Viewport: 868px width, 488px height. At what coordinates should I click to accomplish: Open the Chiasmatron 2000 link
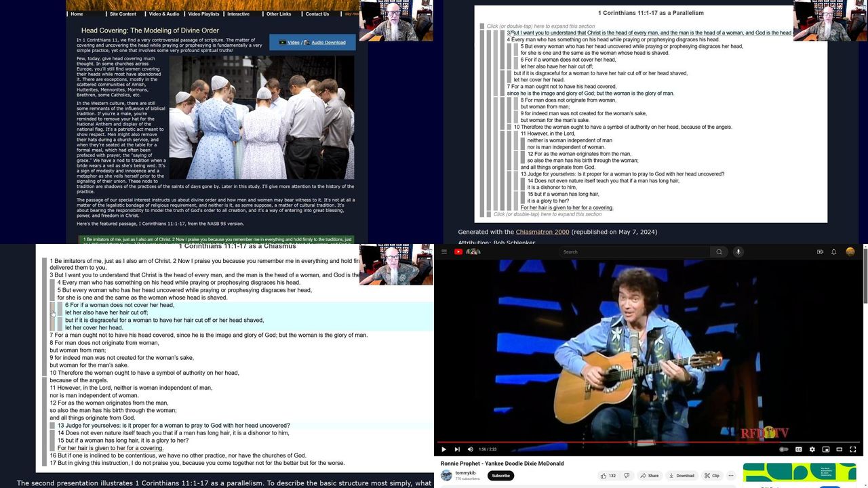pyautogui.click(x=542, y=232)
